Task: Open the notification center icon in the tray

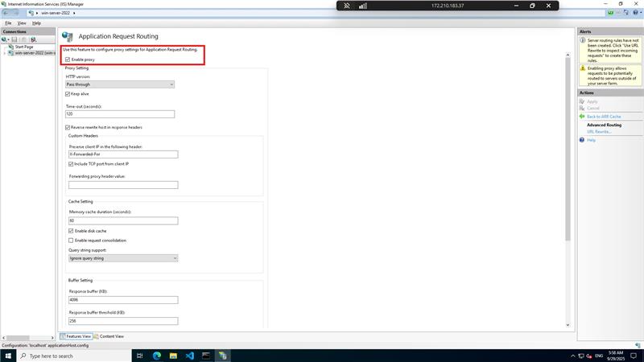Action: 634,356
